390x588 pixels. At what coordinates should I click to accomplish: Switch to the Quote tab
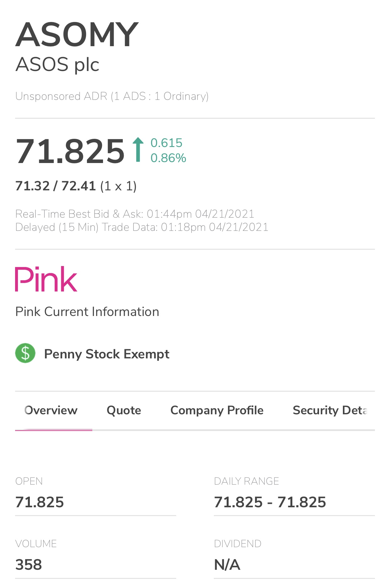(x=124, y=410)
